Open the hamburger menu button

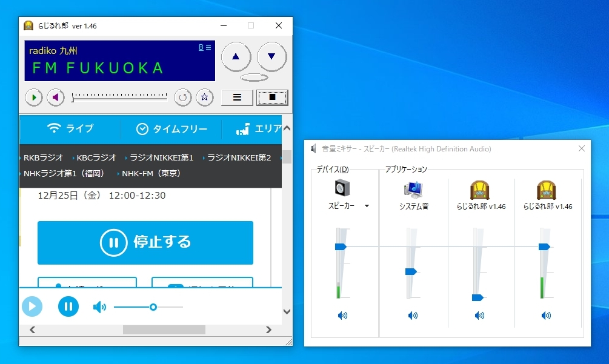[x=237, y=98]
